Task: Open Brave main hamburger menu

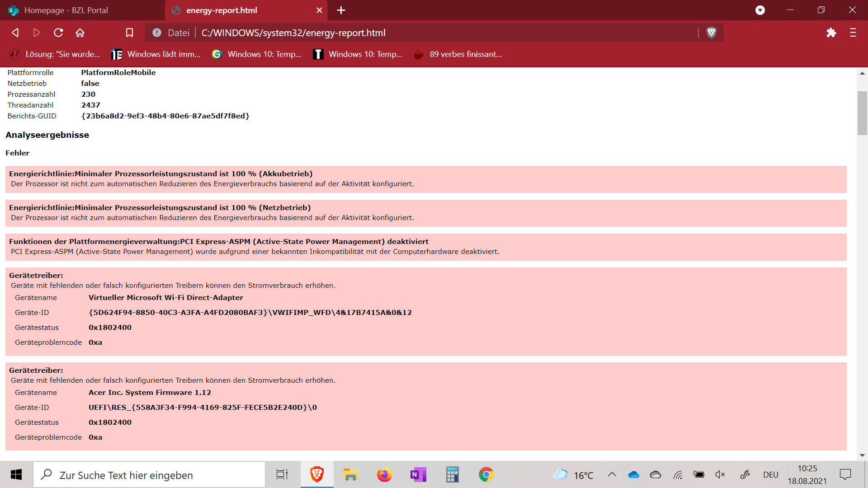Action: (x=853, y=33)
